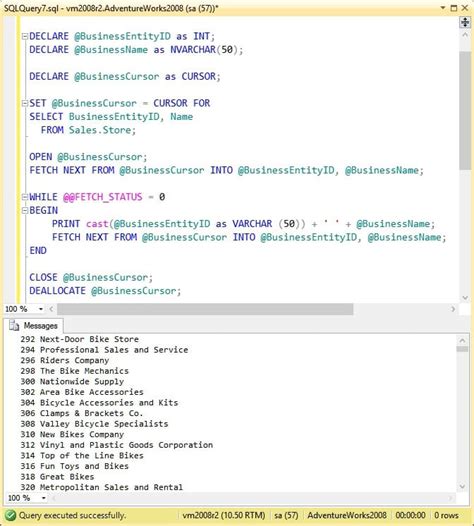
Task: Click the 'sa (57)' status bar entry
Action: pos(286,516)
